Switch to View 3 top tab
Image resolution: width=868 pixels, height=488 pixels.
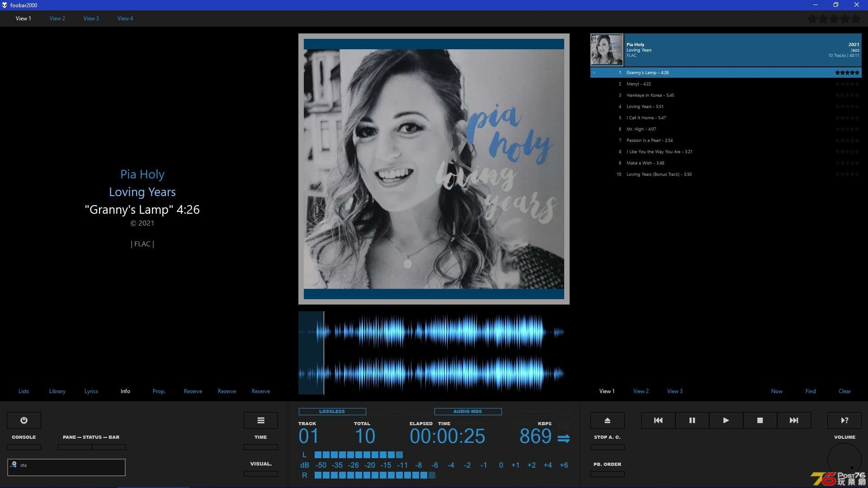pos(91,19)
